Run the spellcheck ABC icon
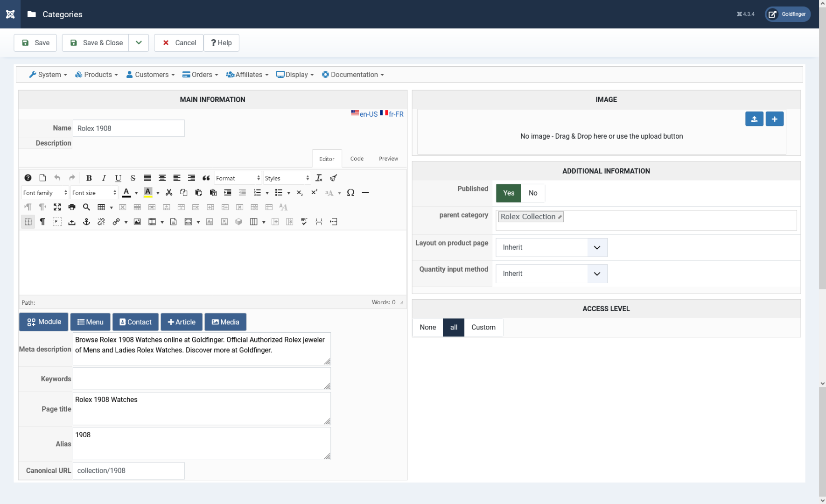This screenshot has height=504, width=826. pyautogui.click(x=304, y=222)
